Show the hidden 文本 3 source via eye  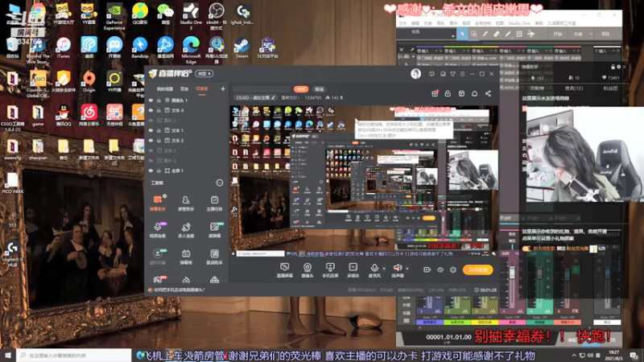151,150
